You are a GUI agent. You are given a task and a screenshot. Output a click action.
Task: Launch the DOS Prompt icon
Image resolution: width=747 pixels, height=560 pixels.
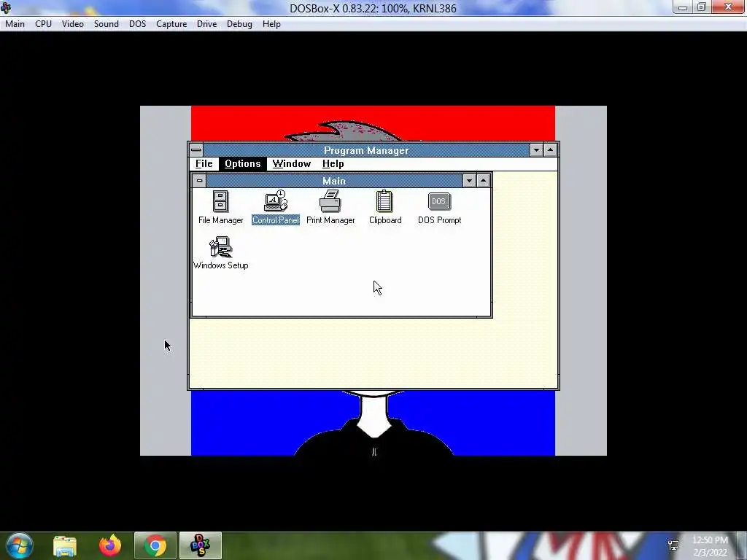pos(439,207)
